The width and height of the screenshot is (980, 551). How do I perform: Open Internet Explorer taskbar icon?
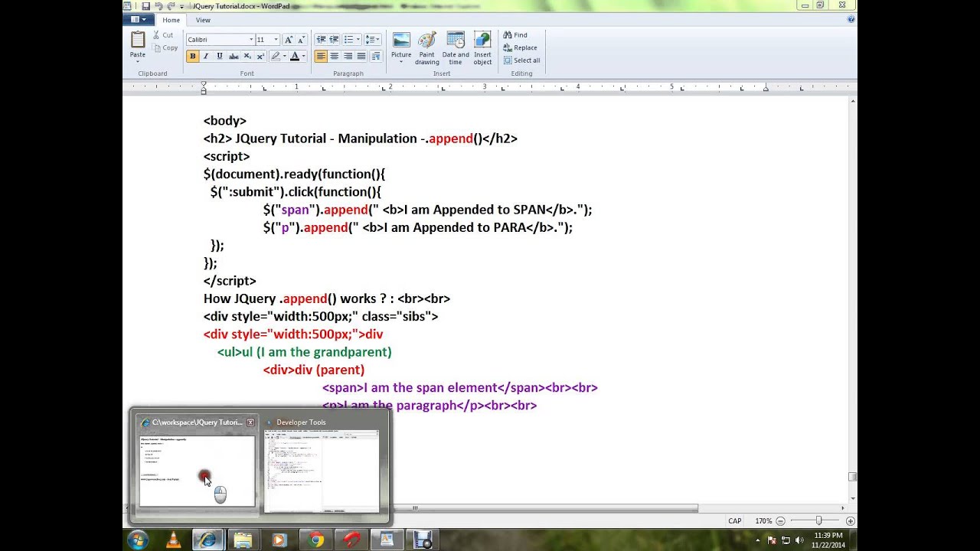207,540
